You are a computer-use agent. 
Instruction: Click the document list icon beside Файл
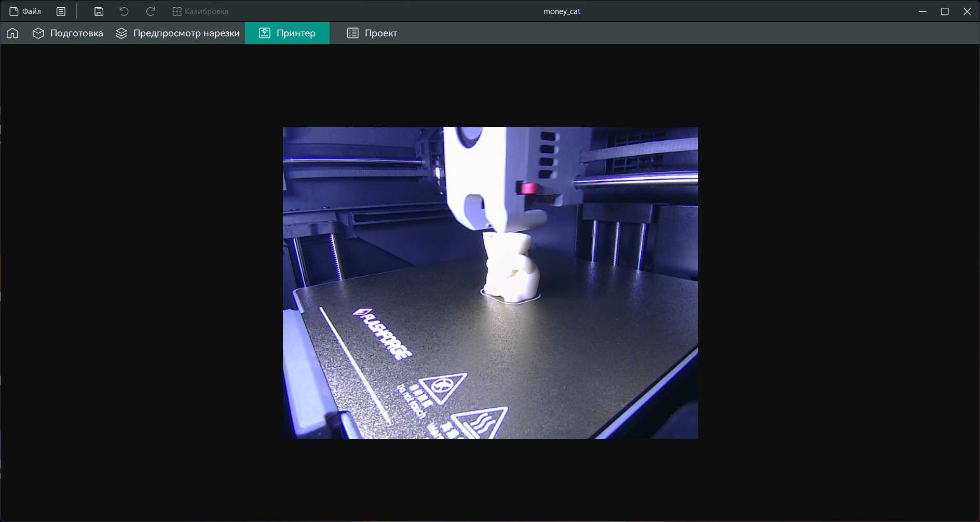[61, 11]
